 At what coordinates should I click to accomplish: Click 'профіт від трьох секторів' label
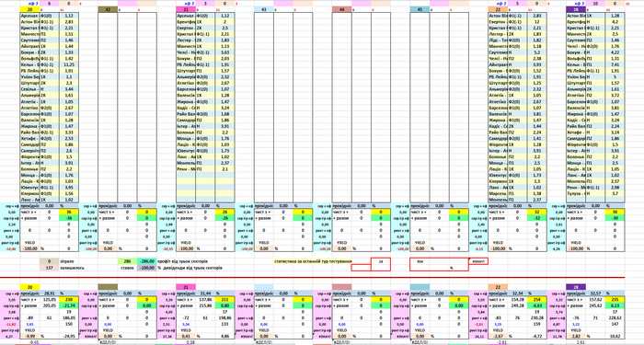(x=182, y=261)
